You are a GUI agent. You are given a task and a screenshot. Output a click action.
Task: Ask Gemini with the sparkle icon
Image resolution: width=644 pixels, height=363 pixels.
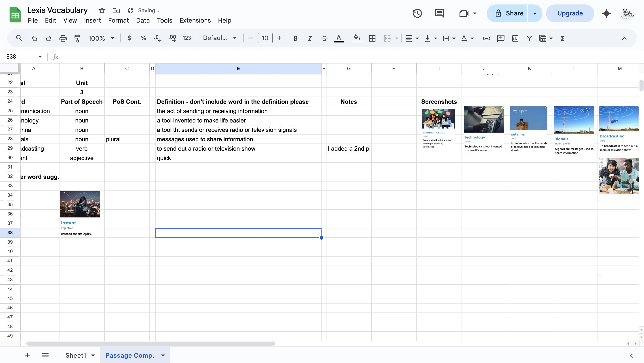tap(606, 13)
